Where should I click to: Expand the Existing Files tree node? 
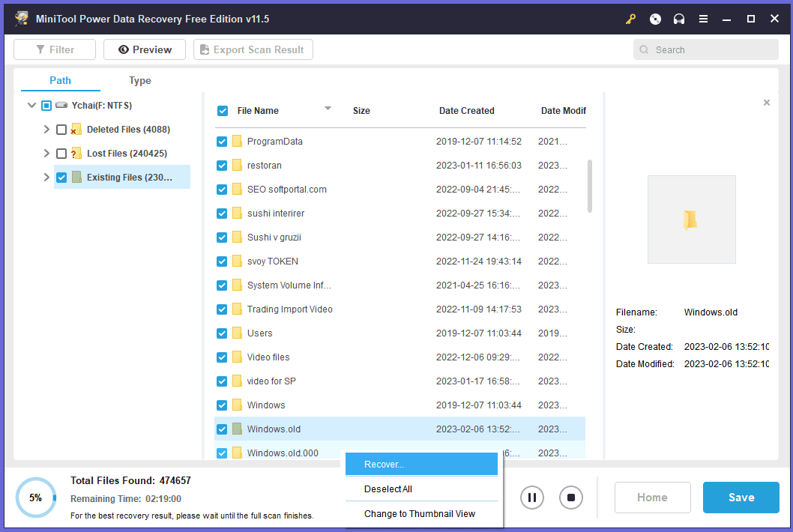pyautogui.click(x=46, y=178)
